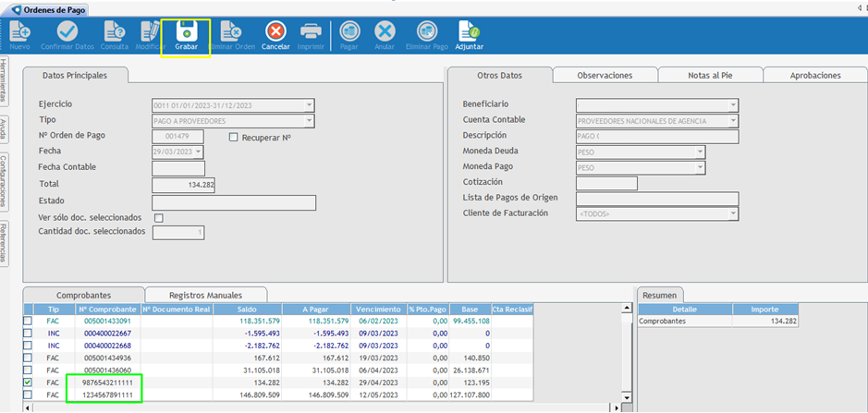Click the Confirmar Datos checkmark icon

67,30
